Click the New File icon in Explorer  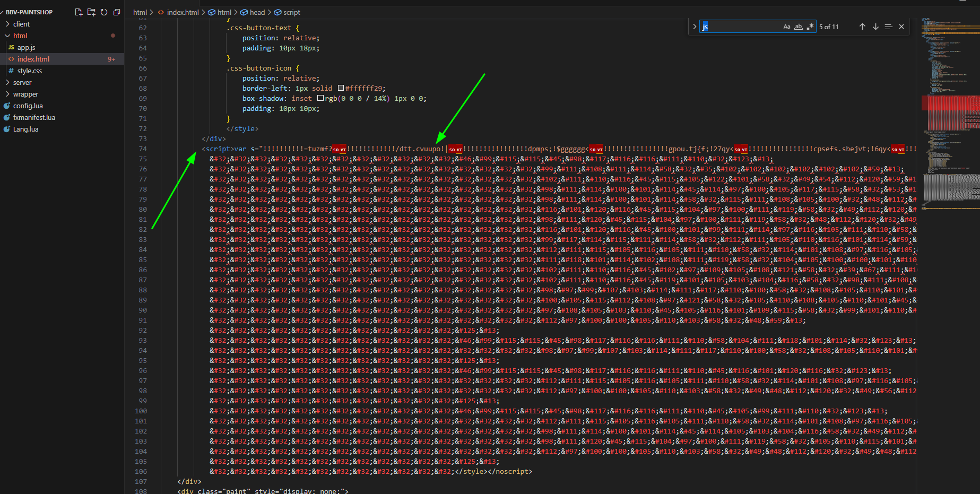pyautogui.click(x=79, y=12)
